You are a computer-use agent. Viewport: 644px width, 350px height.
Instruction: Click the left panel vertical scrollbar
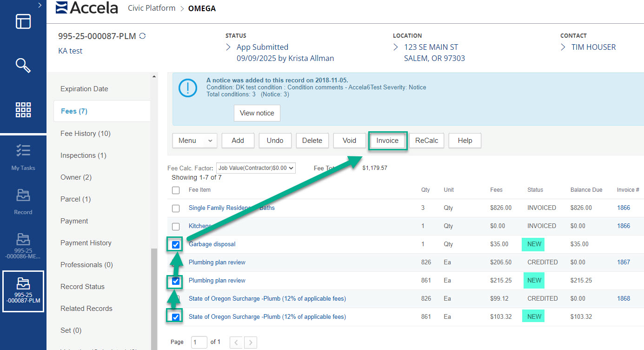point(154,298)
